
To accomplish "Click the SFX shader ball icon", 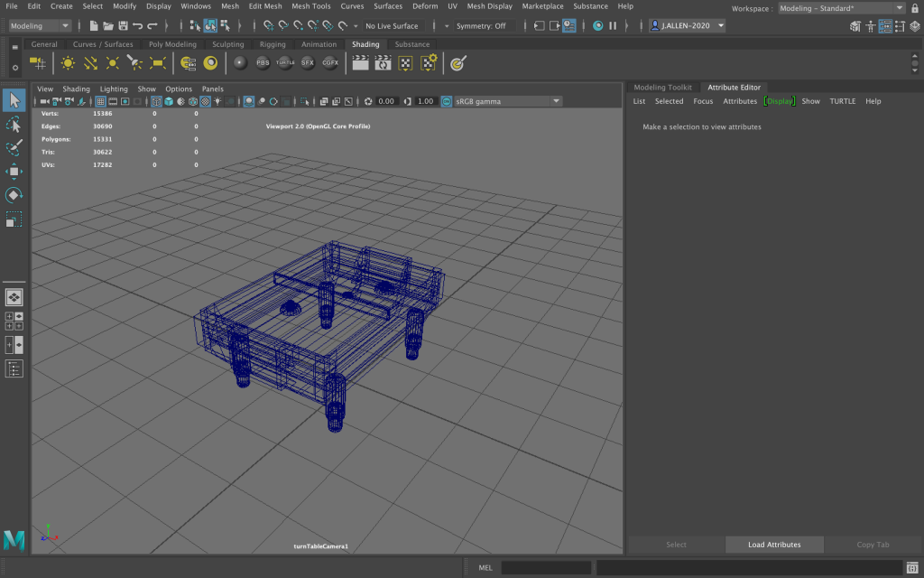I will 308,63.
